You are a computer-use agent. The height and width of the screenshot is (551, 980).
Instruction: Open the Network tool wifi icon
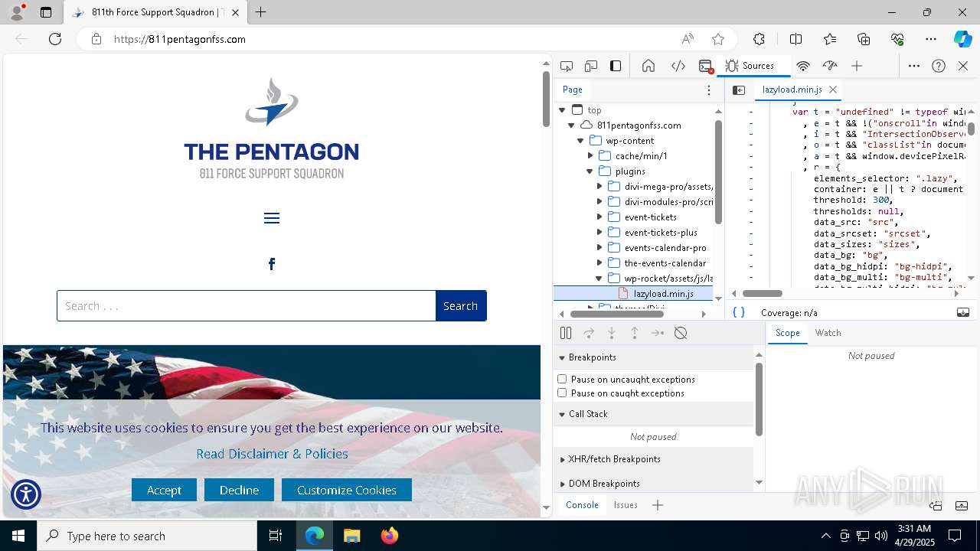coord(803,66)
